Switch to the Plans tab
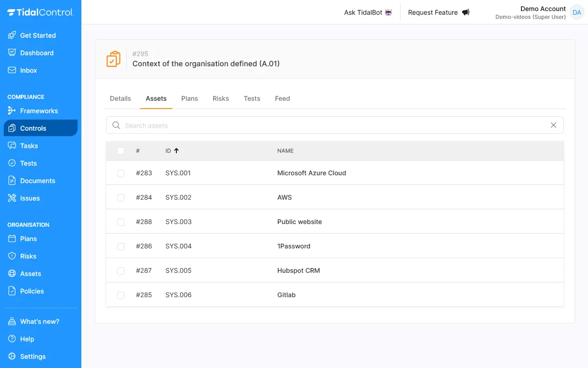The width and height of the screenshot is (588, 368). point(190,98)
